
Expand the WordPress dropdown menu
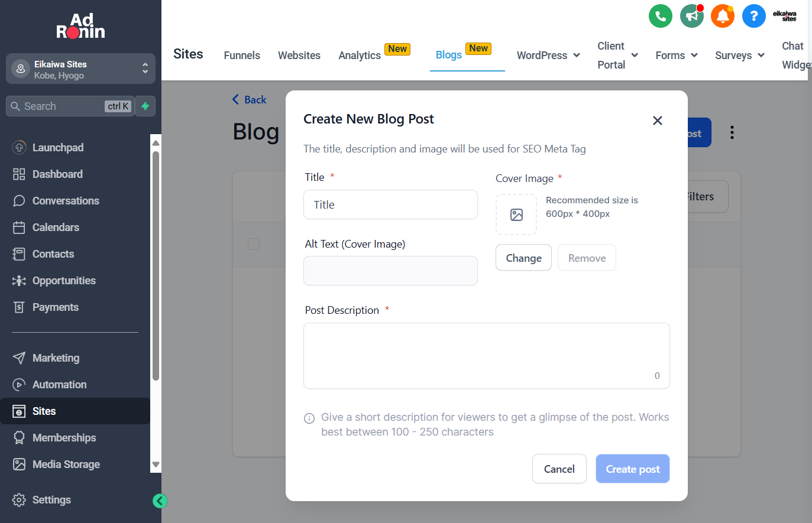point(548,56)
